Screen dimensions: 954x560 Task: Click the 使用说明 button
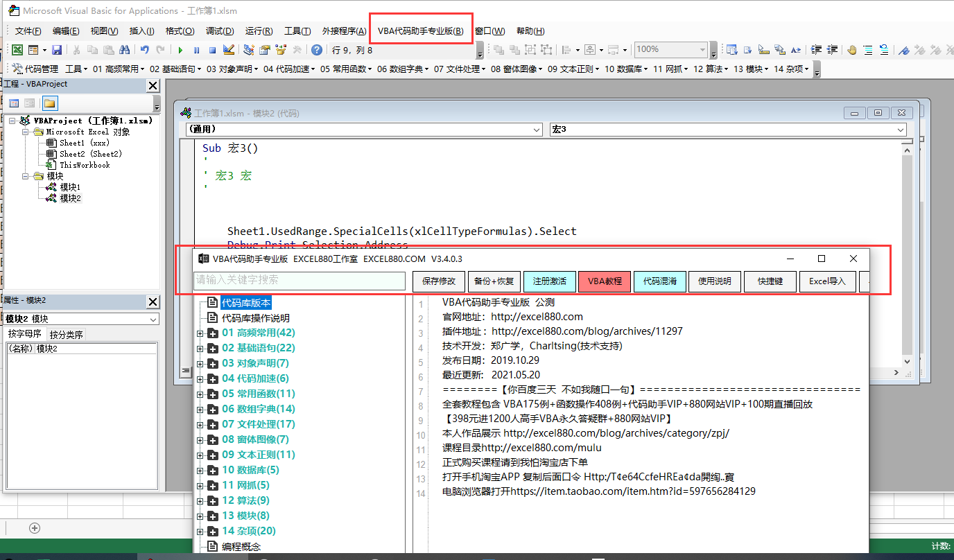click(x=715, y=281)
